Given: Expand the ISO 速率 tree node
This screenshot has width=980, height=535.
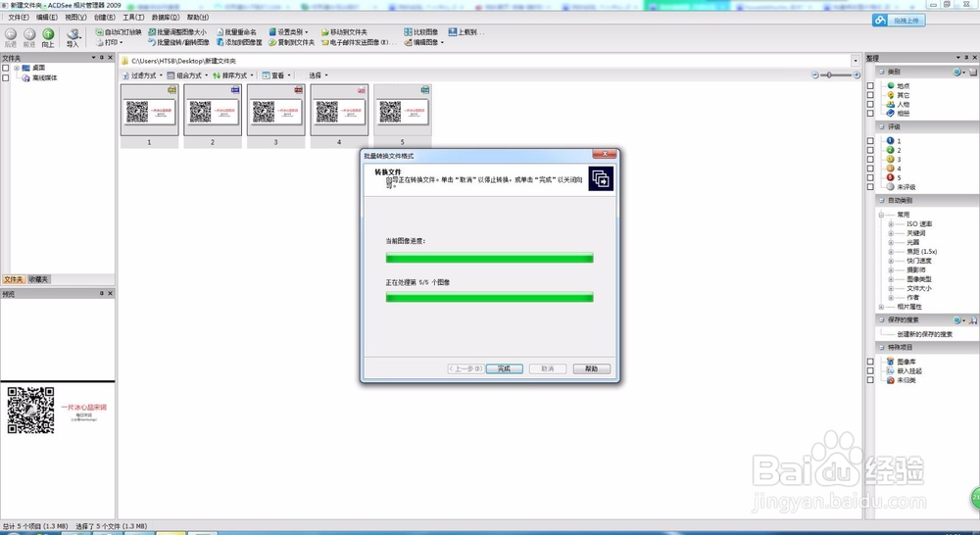Looking at the screenshot, I should click(x=891, y=223).
